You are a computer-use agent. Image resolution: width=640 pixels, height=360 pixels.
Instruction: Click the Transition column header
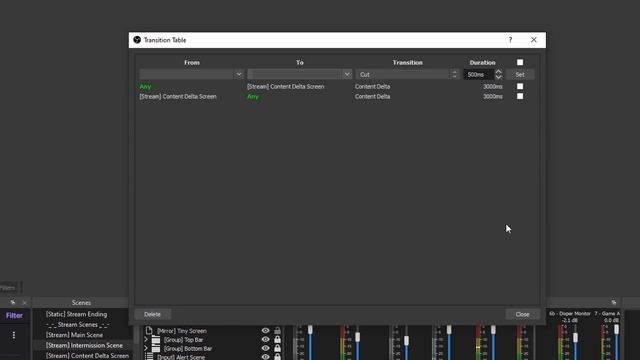408,62
